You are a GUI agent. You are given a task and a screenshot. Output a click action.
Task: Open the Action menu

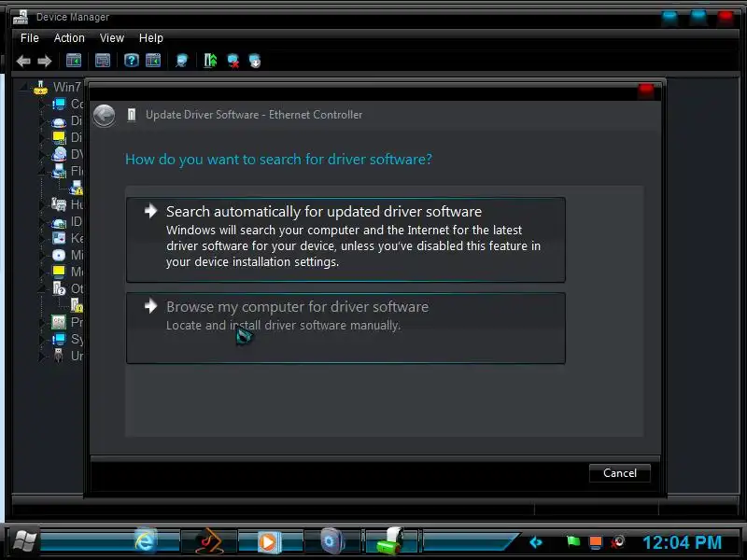69,38
